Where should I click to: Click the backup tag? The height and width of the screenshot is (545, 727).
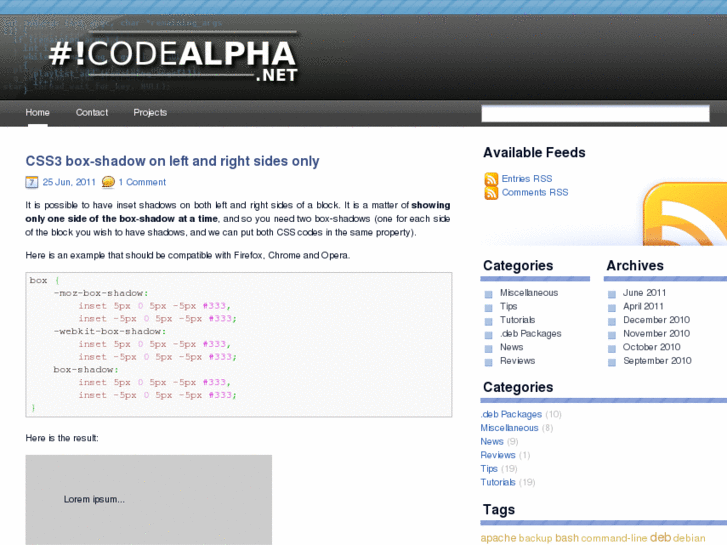pyautogui.click(x=536, y=538)
